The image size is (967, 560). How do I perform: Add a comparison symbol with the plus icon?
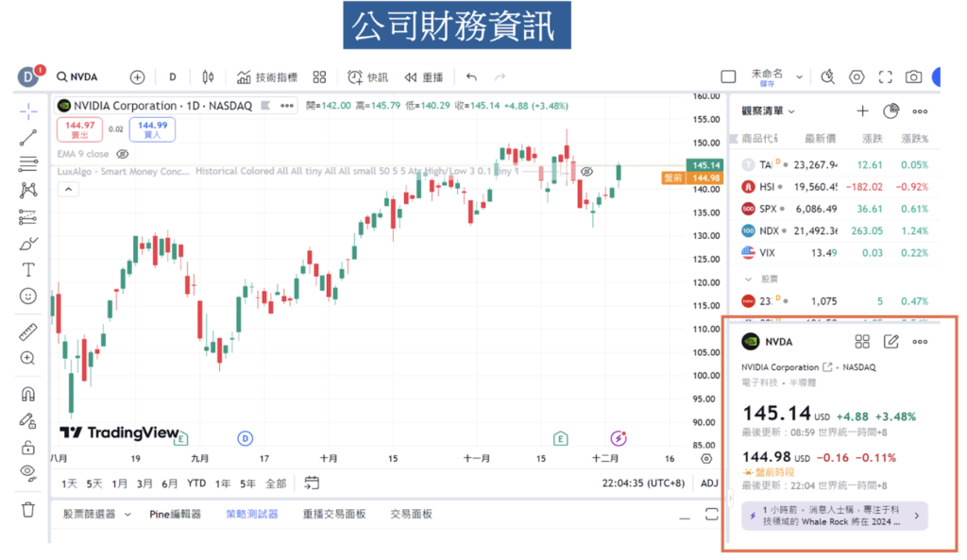pyautogui.click(x=137, y=77)
